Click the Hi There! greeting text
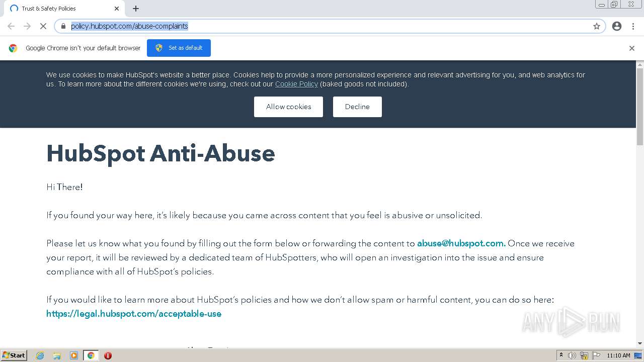The height and width of the screenshot is (362, 644). coord(64,187)
